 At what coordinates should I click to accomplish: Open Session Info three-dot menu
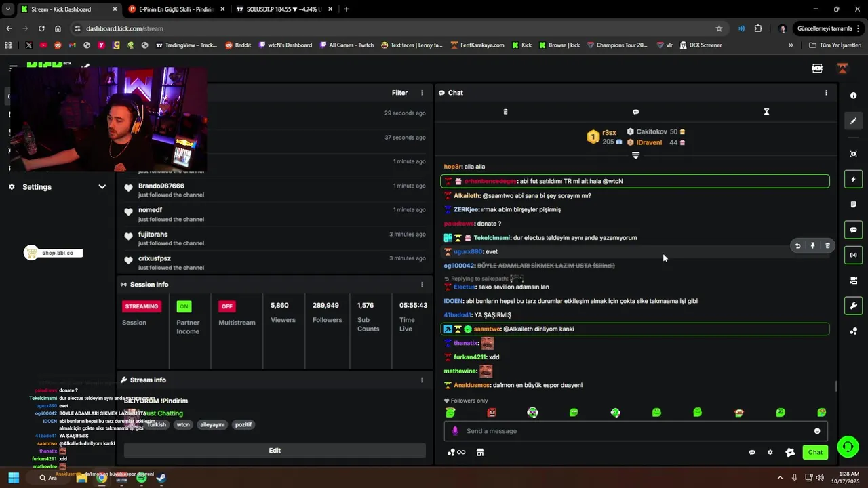tap(422, 285)
